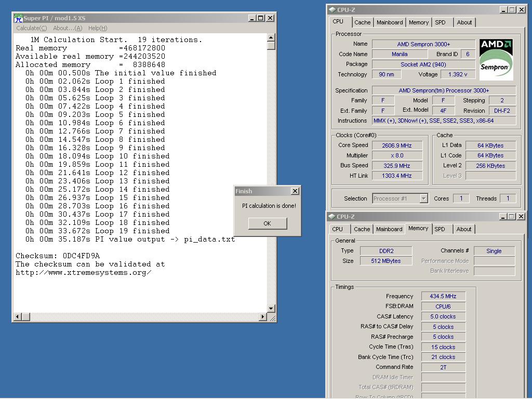Click the Super PI title bar icon
Viewport: 532px width, 399px height.
pos(18,18)
